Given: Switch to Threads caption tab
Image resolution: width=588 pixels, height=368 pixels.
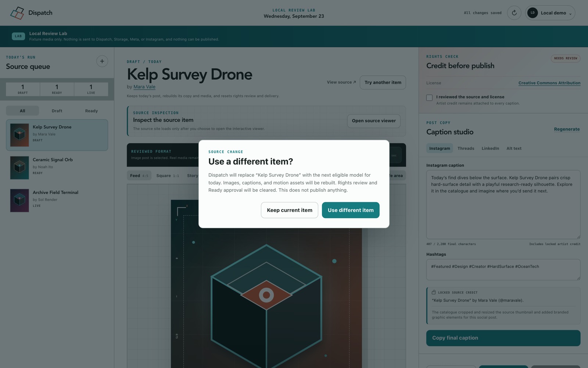Looking at the screenshot, I should click(466, 148).
